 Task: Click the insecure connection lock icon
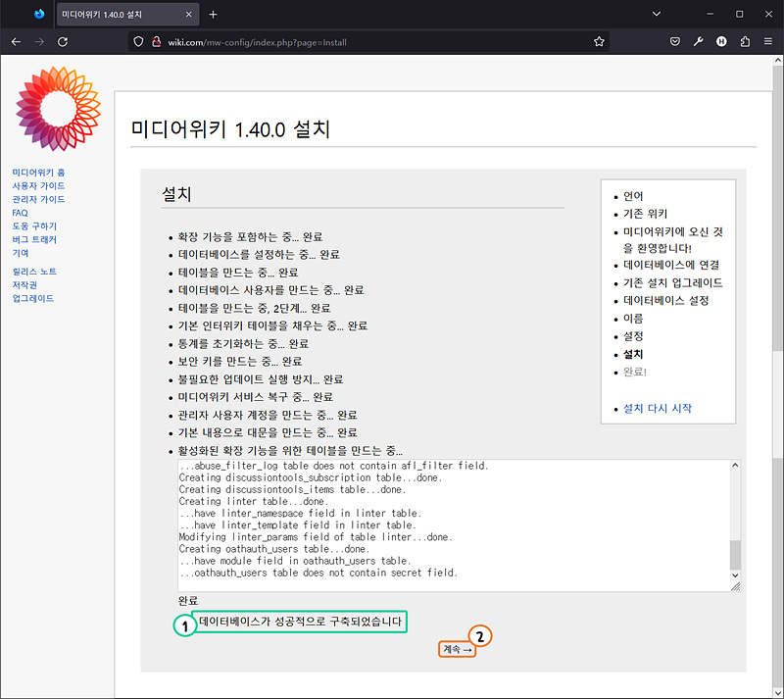157,42
